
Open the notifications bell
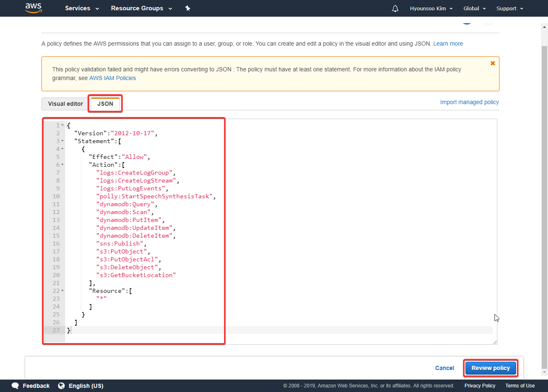[395, 8]
